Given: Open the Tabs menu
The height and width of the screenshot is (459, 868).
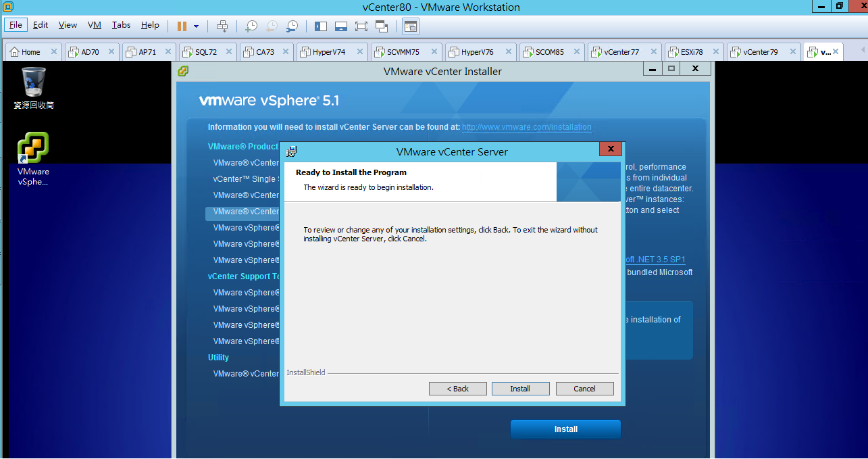Looking at the screenshot, I should coord(121,25).
